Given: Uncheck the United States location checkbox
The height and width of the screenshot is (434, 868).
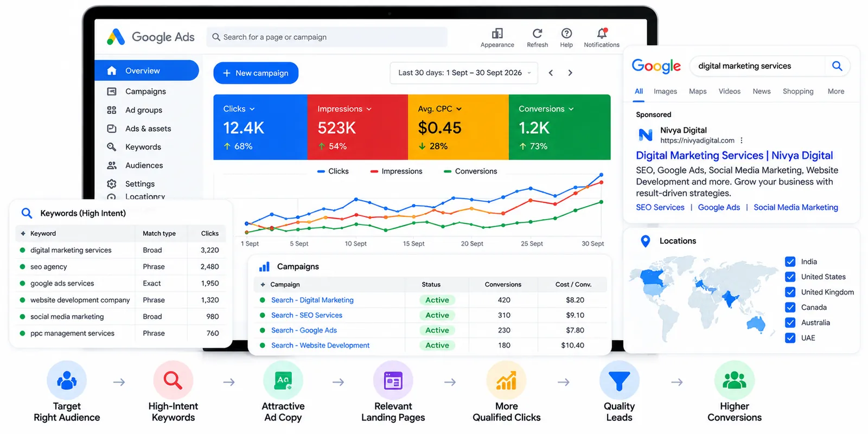Looking at the screenshot, I should point(790,277).
